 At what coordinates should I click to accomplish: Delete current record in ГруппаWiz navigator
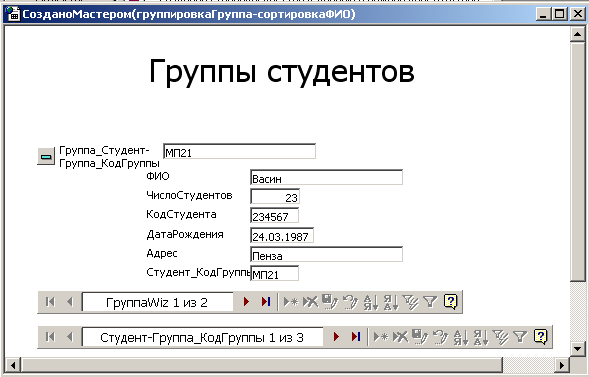click(x=310, y=302)
